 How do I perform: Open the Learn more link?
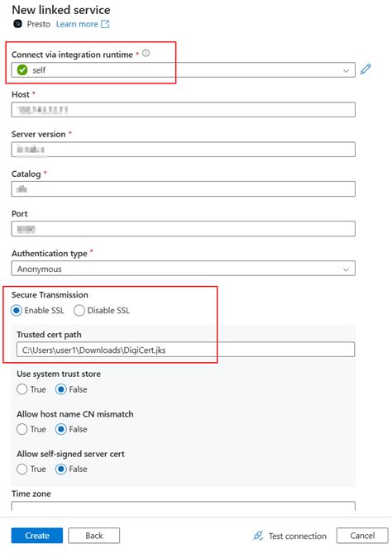77,24
